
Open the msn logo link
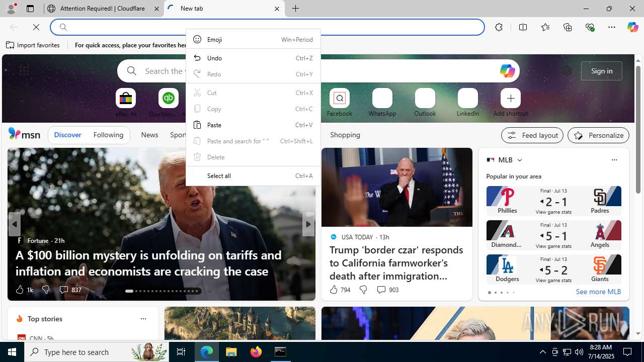pos(24,134)
